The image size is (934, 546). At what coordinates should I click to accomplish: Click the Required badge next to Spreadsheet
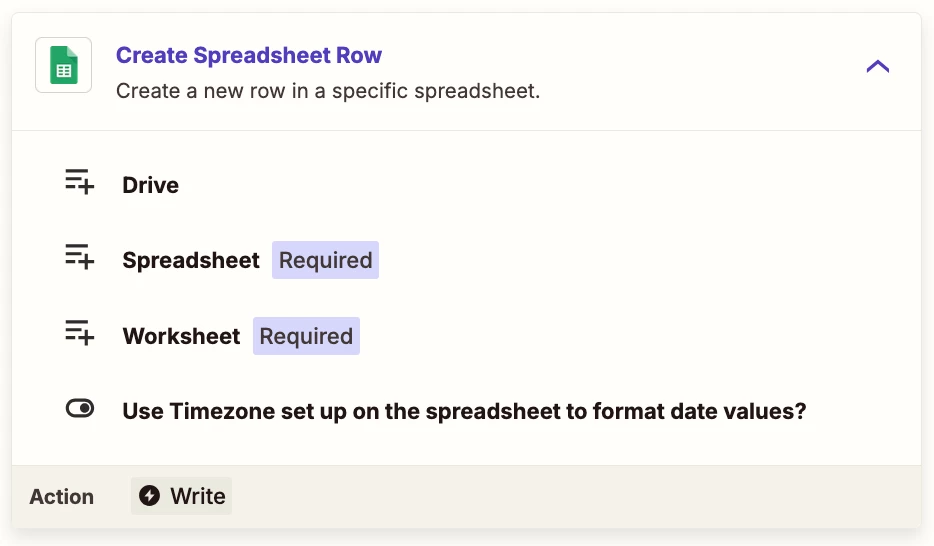click(x=325, y=260)
